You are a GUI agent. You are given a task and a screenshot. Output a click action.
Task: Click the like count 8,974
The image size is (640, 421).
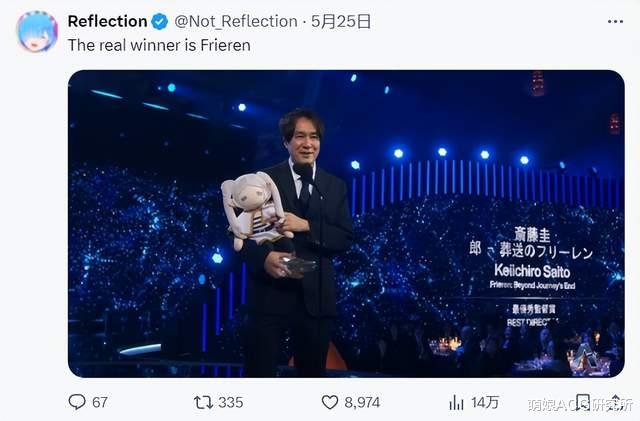coord(361,402)
